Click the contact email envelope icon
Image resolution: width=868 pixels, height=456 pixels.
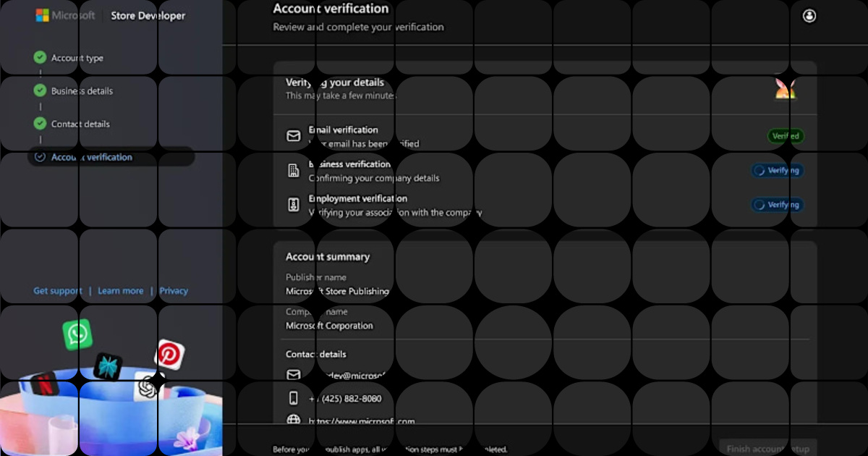point(294,375)
